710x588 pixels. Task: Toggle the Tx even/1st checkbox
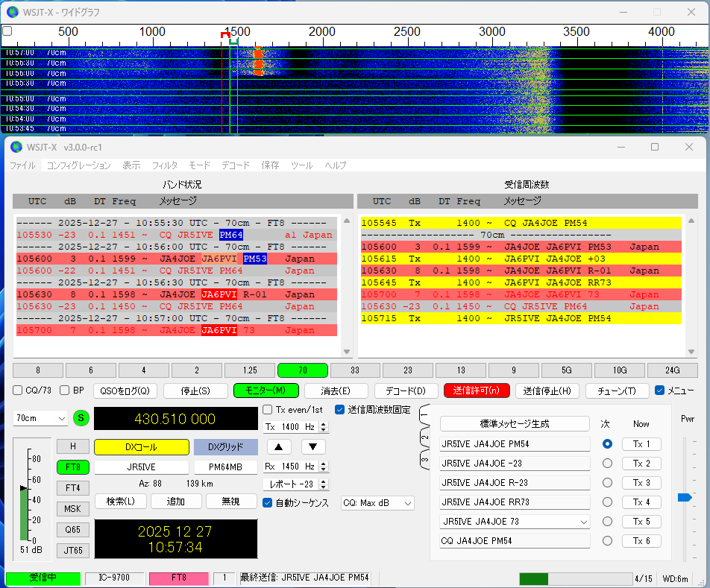pyautogui.click(x=268, y=410)
